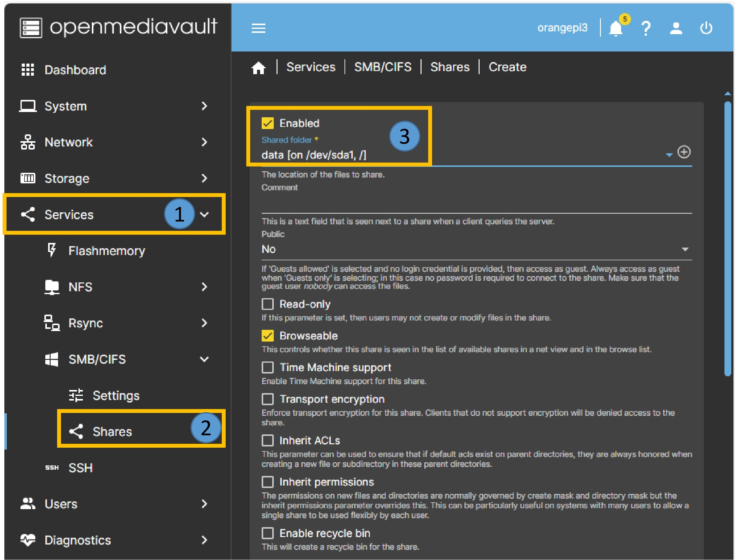735x560 pixels.
Task: Click Shares breadcrumb link
Action: click(450, 67)
